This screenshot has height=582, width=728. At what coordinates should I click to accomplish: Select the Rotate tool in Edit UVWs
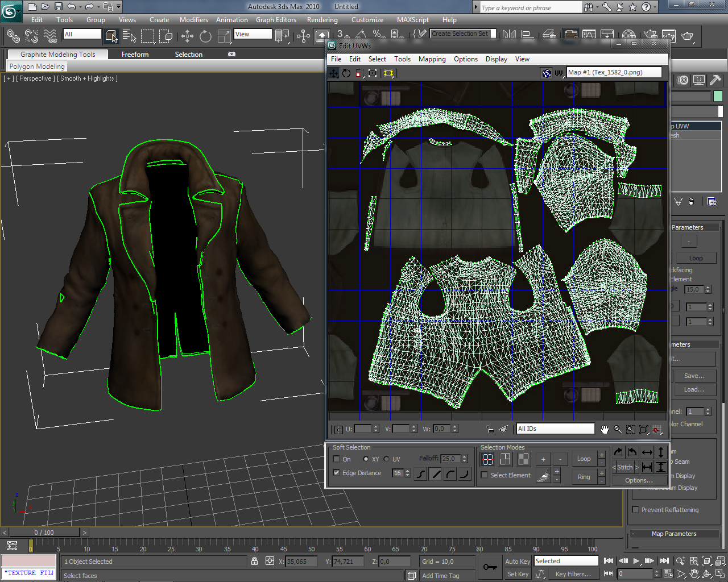click(346, 73)
